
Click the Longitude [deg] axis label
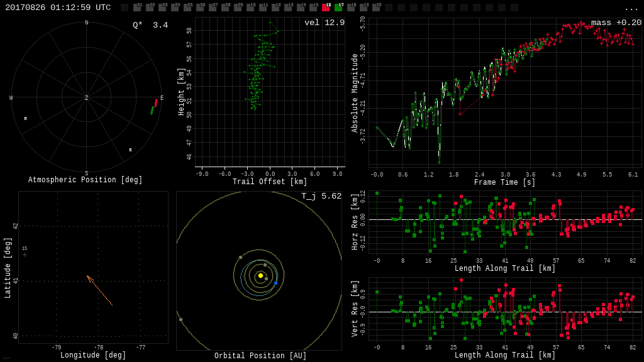pos(93,355)
